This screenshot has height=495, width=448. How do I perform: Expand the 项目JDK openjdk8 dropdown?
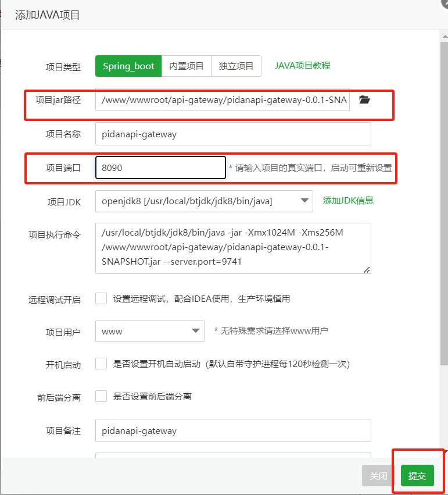[204, 201]
